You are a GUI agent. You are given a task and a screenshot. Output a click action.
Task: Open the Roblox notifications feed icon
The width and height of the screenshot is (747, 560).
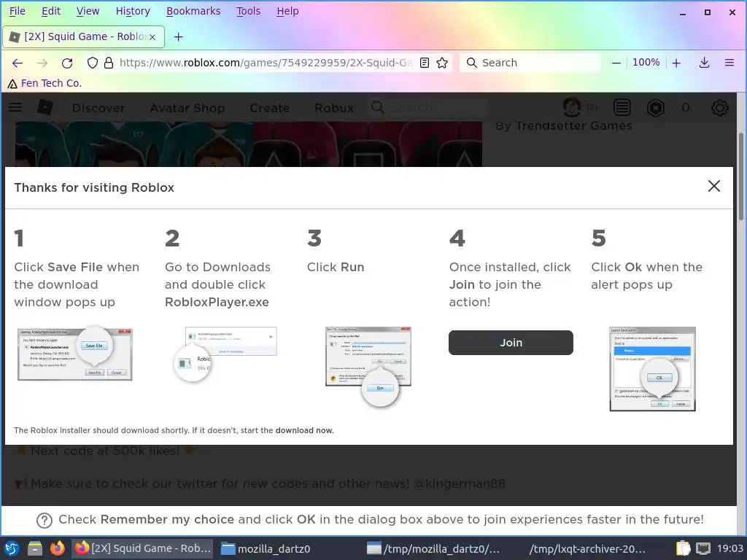tap(622, 108)
